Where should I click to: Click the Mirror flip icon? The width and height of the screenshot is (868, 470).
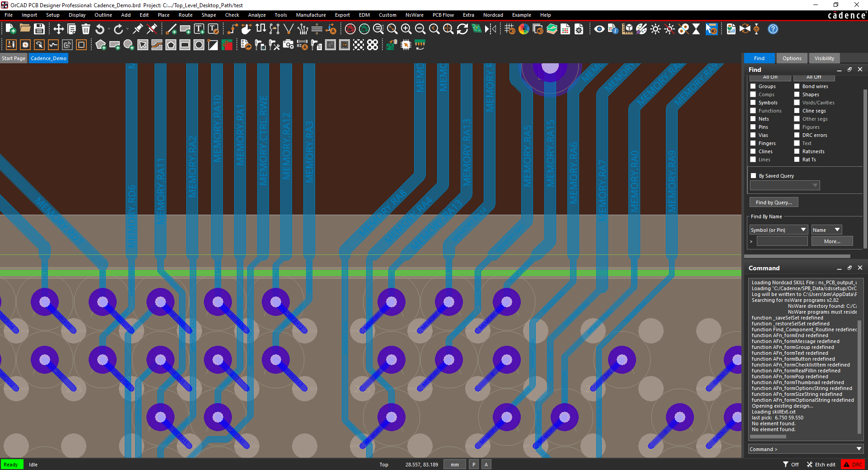coord(491,29)
